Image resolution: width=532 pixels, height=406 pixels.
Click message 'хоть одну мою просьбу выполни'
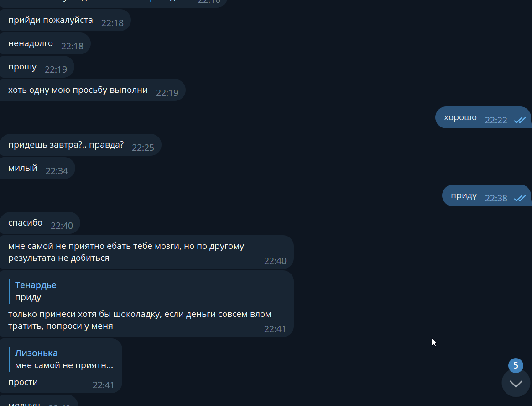pyautogui.click(x=78, y=90)
